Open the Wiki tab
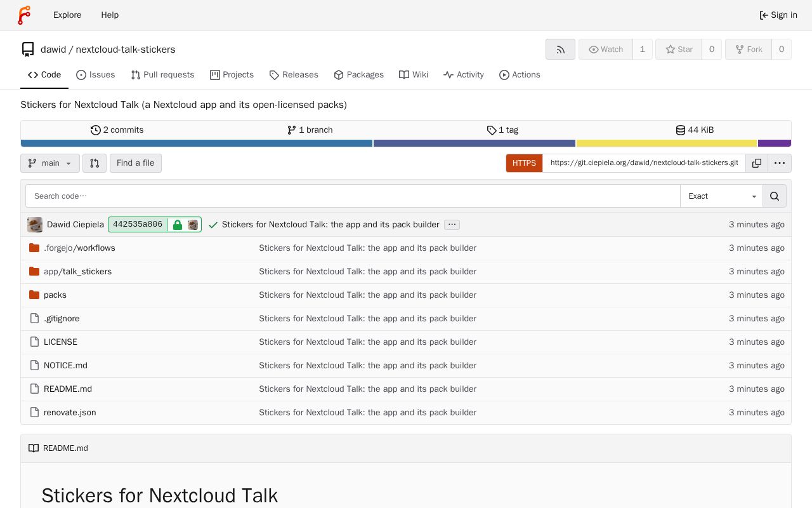 [x=414, y=75]
